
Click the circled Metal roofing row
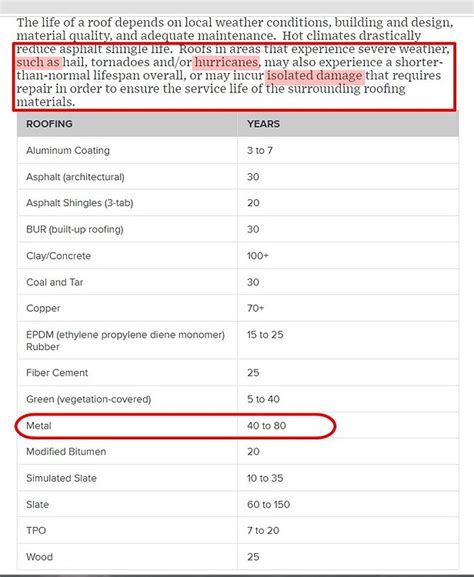click(x=175, y=426)
